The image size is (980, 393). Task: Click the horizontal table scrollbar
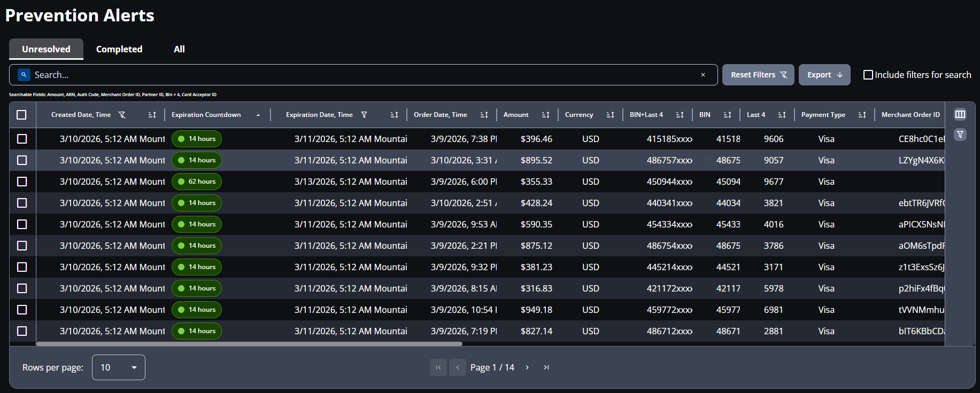tap(249, 344)
